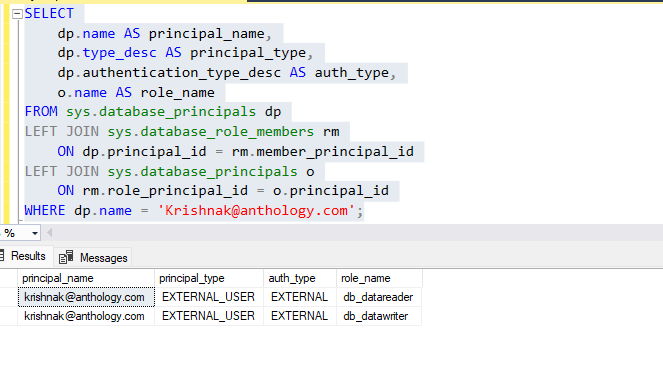Image resolution: width=663 pixels, height=367 pixels.
Task: Select the principal_type column header
Action: tap(209, 278)
